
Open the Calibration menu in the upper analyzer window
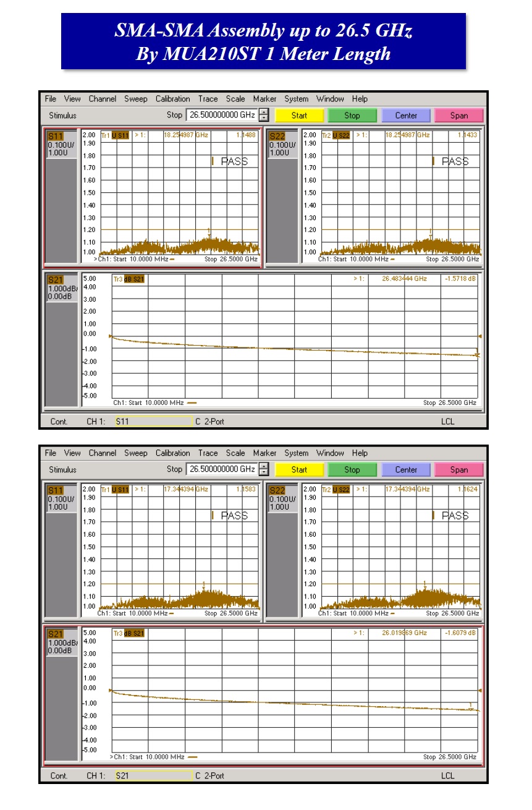click(173, 99)
